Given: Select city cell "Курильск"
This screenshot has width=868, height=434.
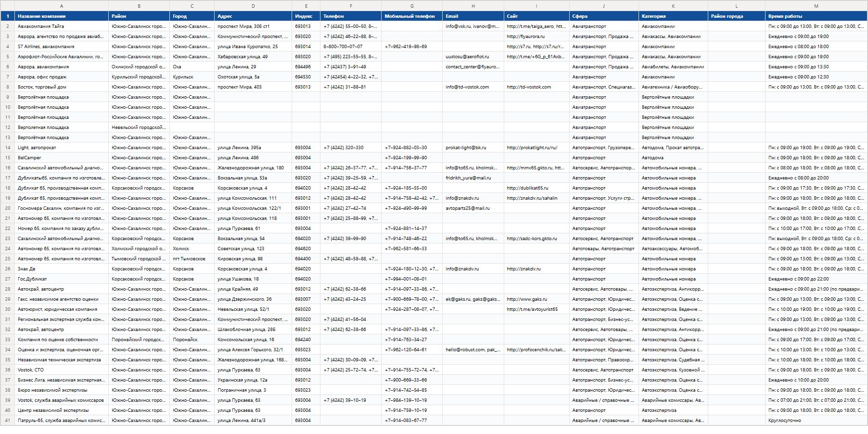Looking at the screenshot, I should (192, 77).
